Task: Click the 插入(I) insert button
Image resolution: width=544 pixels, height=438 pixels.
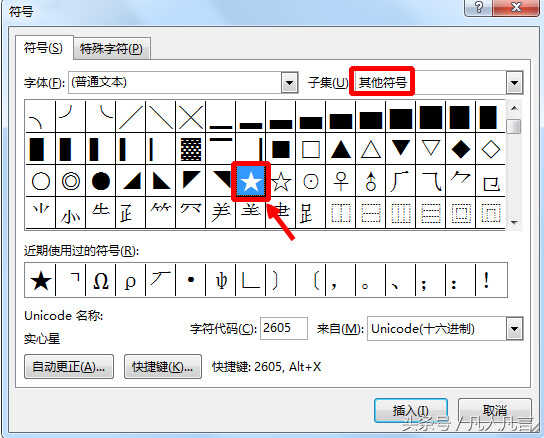Action: point(411,410)
